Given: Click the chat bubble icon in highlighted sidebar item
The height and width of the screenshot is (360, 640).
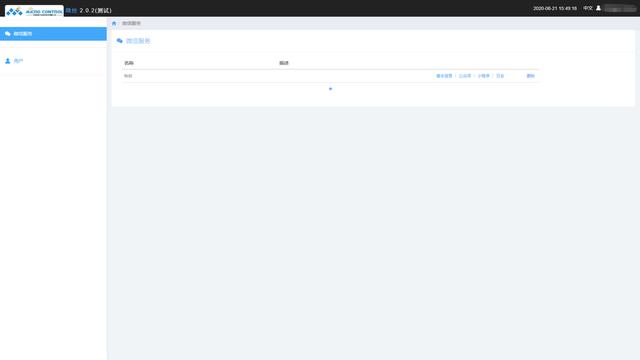Looking at the screenshot, I should click(8, 34).
